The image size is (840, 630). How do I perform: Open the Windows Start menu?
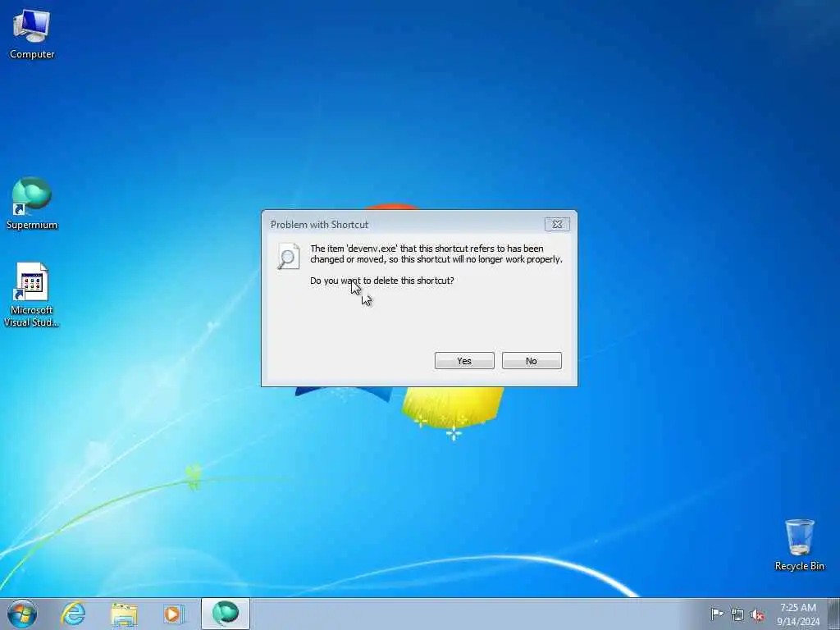(22, 614)
